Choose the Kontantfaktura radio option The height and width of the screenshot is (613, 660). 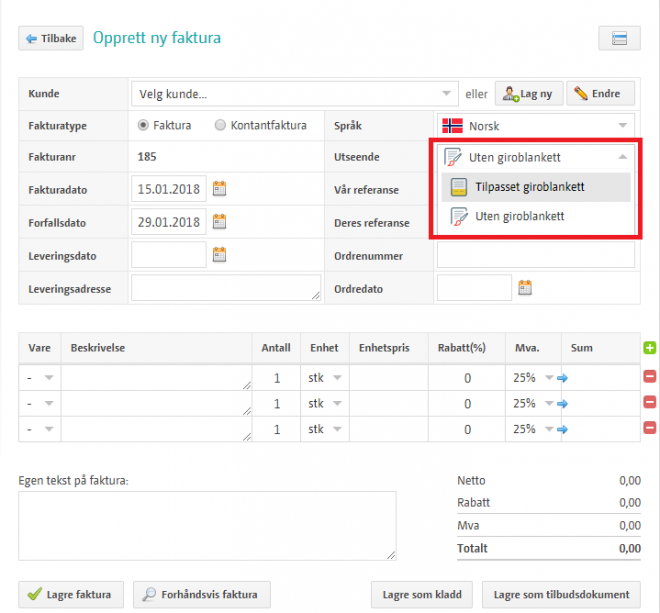click(220, 126)
